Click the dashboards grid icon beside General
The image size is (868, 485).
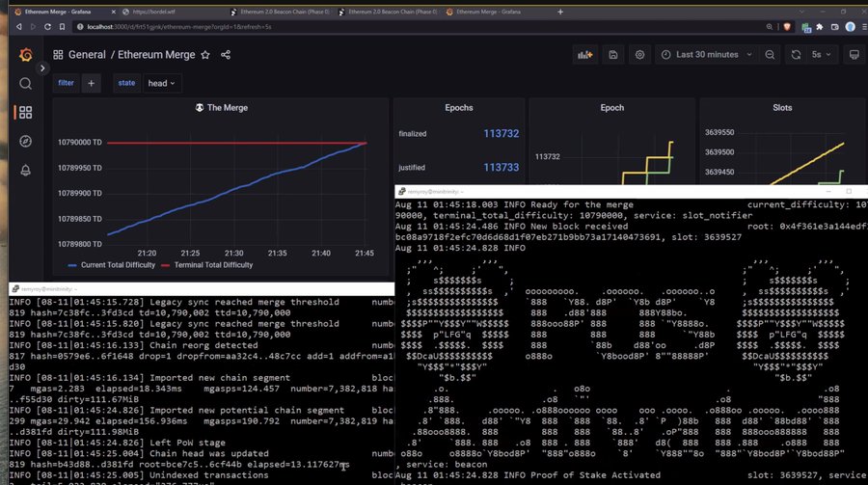click(x=58, y=55)
